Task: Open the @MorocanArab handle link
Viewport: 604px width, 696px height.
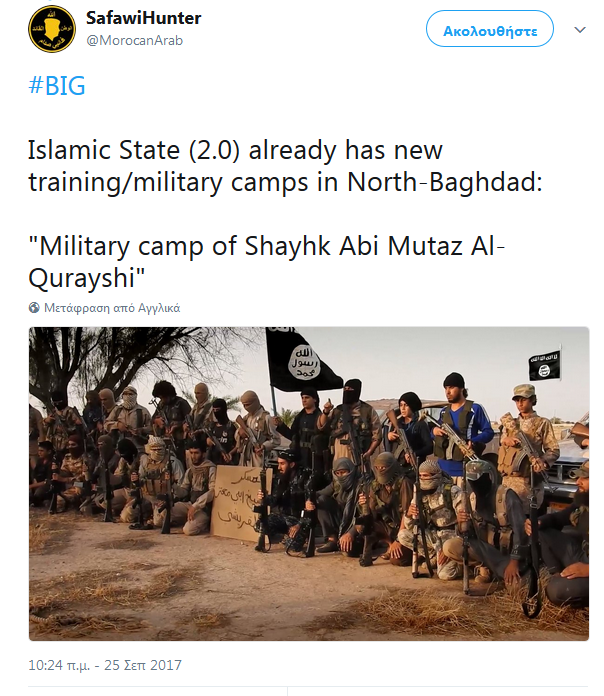Action: tap(134, 40)
